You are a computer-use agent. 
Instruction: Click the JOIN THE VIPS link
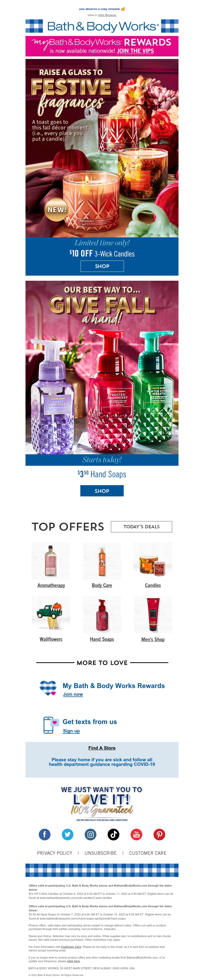click(x=135, y=51)
